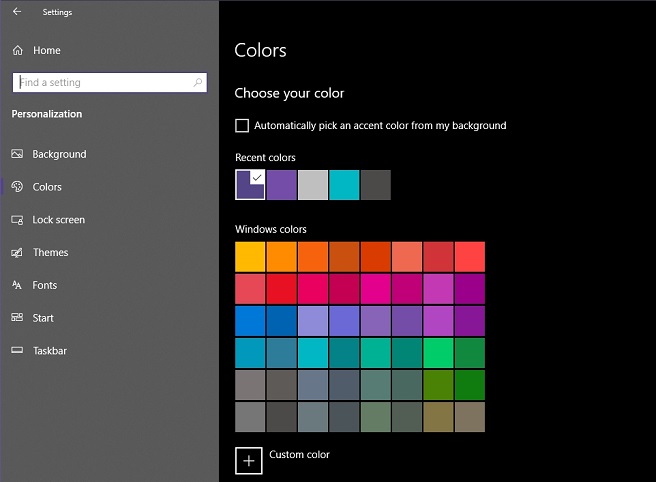Viewport: 656px width, 482px height.
Task: Select the Fonts icon
Action: pos(17,285)
